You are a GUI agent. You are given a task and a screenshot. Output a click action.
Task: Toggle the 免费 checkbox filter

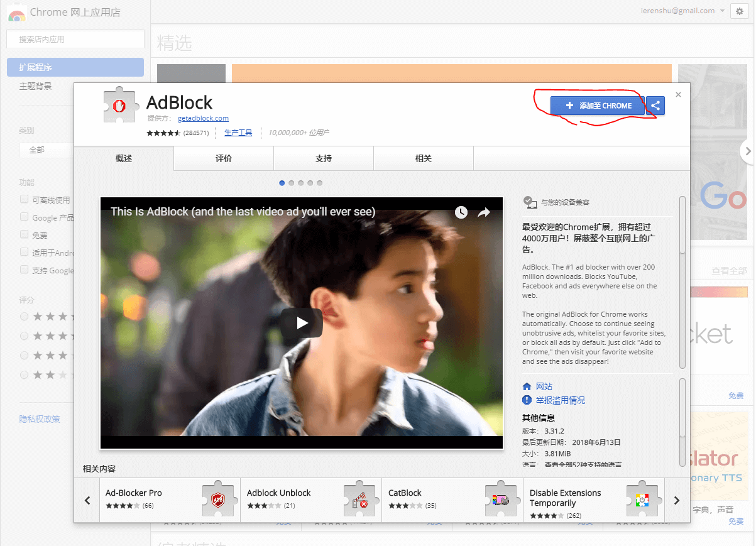pos(25,234)
